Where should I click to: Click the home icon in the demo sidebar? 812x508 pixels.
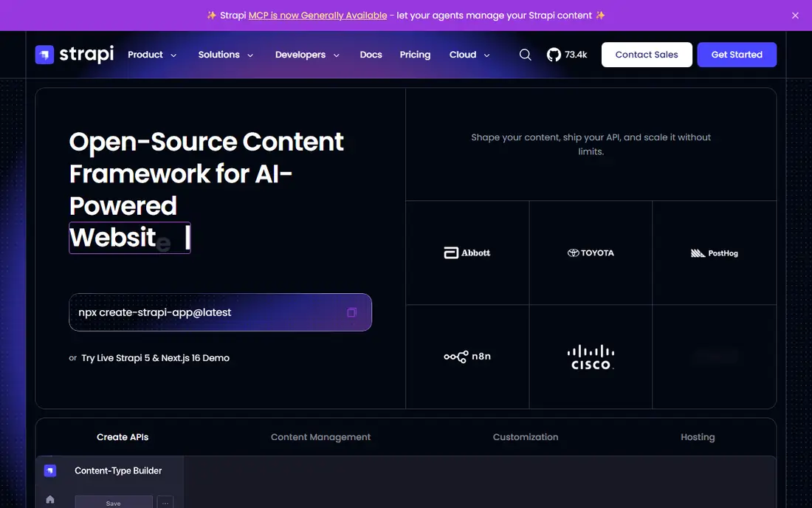coord(50,499)
